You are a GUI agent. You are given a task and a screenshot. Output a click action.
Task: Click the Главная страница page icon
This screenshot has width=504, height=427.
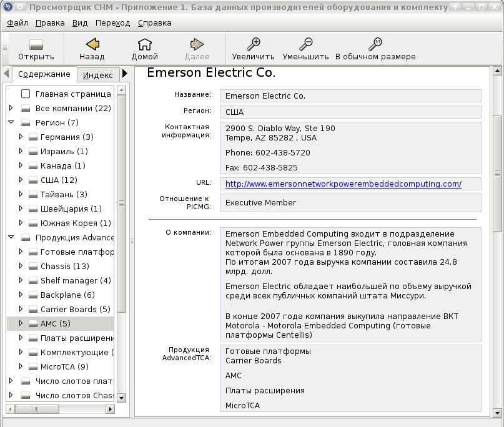click(x=26, y=94)
